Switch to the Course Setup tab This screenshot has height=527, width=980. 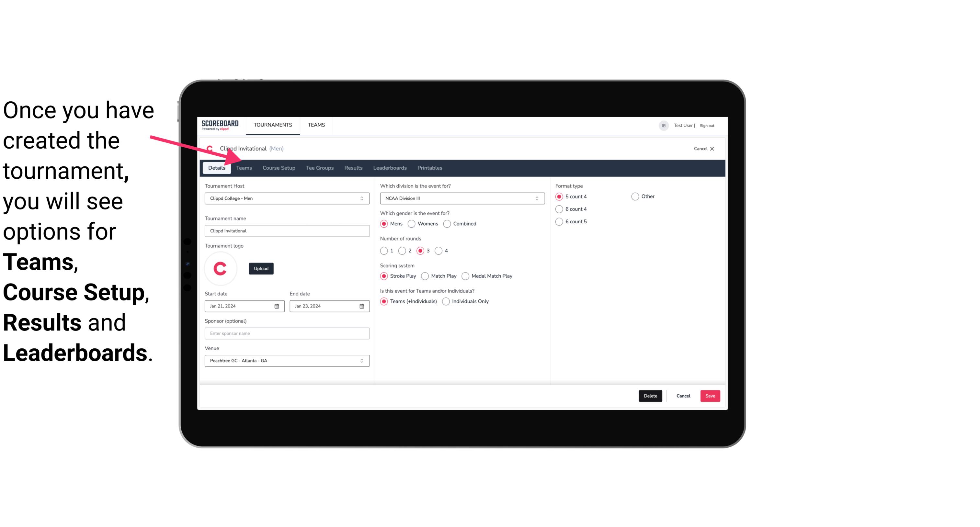click(279, 167)
